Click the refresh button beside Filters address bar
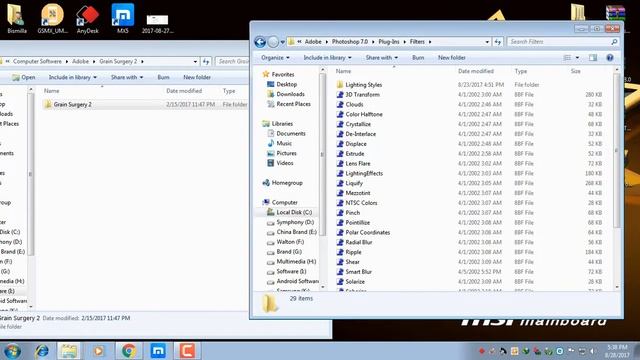The width and height of the screenshot is (640, 360). pos(498,42)
